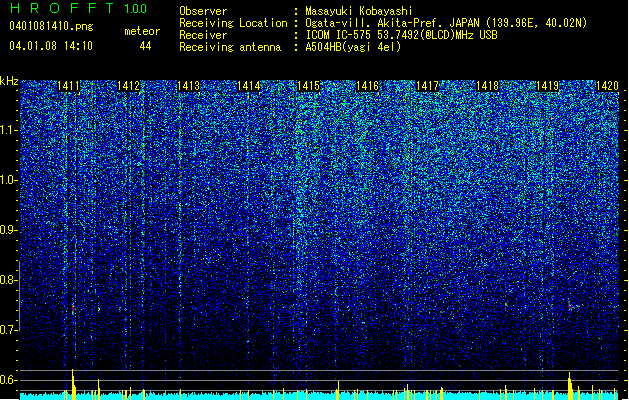This screenshot has height=400, width=629.
Task: Click the 1414 time marker
Action: (248, 86)
